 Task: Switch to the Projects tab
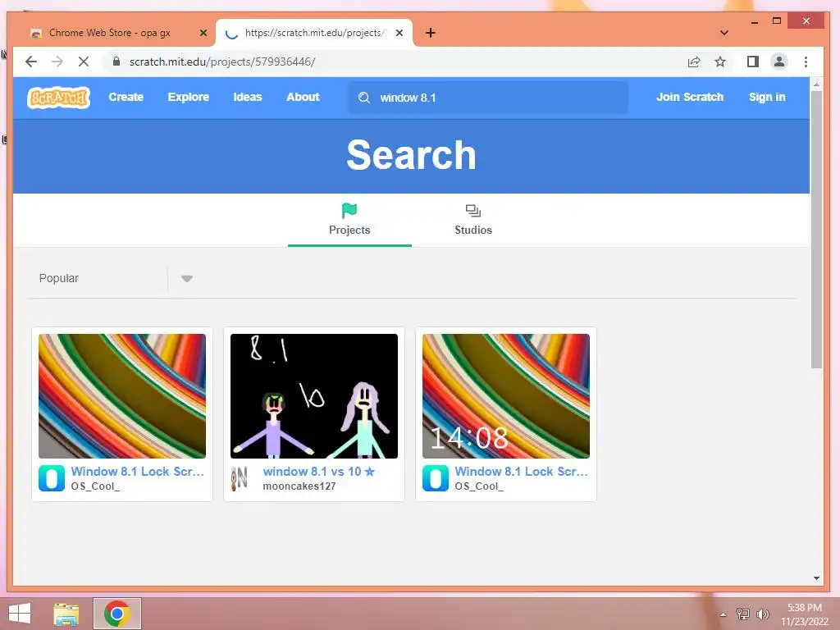tap(349, 220)
